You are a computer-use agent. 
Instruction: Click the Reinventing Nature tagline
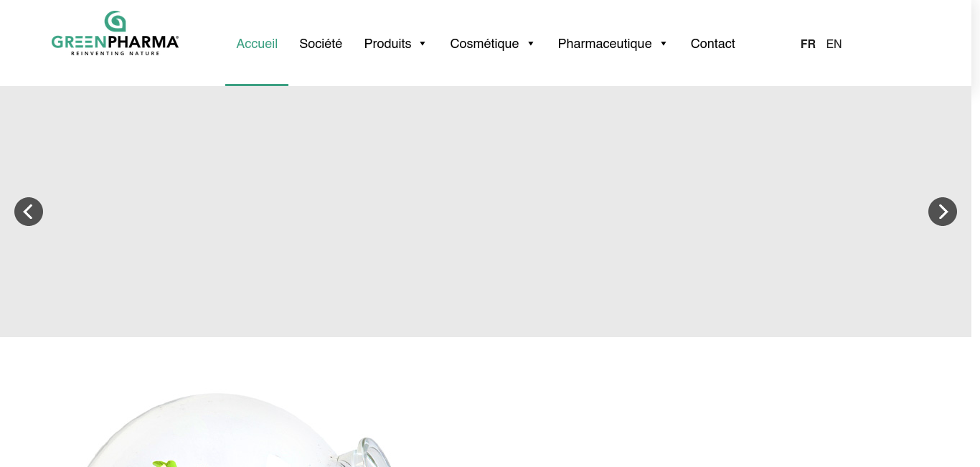115,53
